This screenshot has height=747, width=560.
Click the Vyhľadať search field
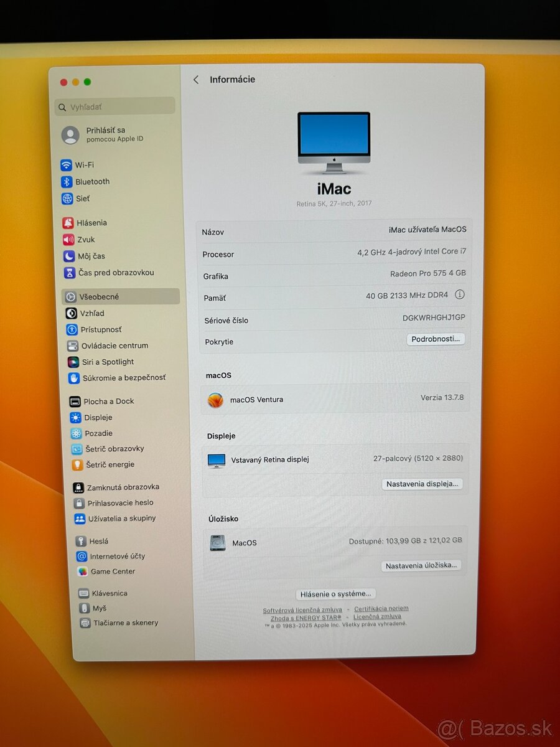(x=114, y=106)
